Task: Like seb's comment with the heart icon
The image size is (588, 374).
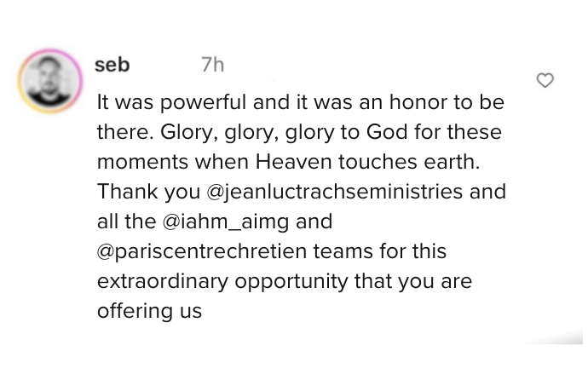Action: pyautogui.click(x=545, y=80)
